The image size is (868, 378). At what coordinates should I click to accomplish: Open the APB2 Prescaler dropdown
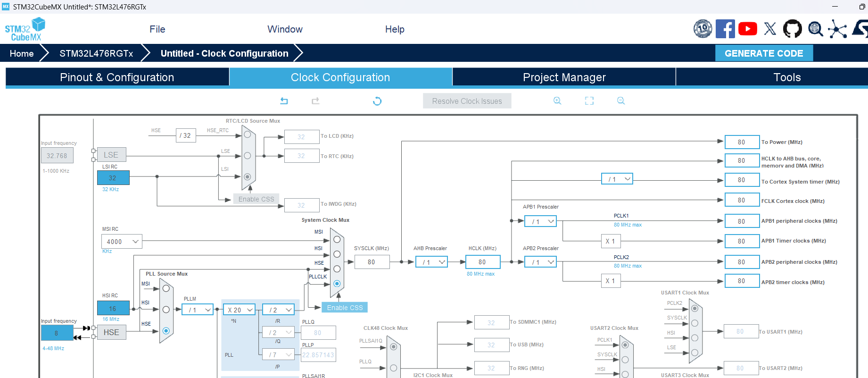click(540, 262)
